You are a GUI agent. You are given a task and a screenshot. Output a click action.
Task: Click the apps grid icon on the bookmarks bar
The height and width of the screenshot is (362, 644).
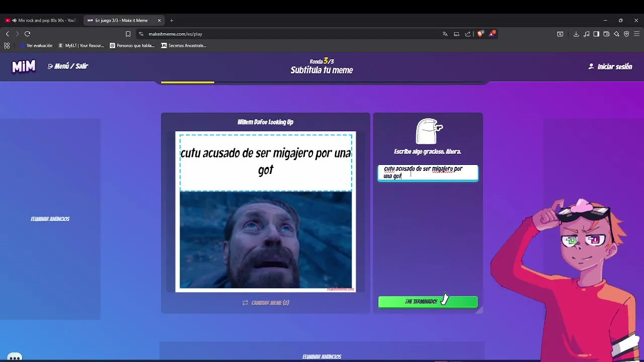click(x=7, y=45)
